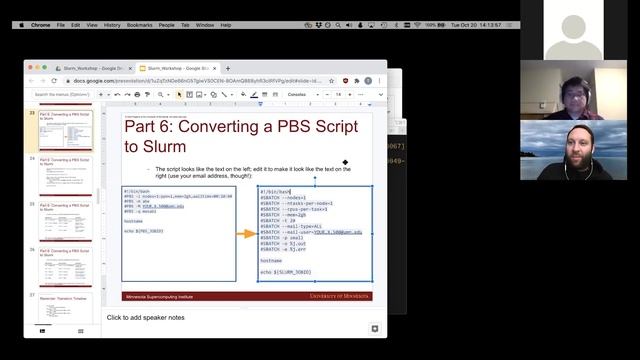The height and width of the screenshot is (360, 640).
Task: Select slide 27 Reminder Transition Timeline thumbnail
Action: coord(66,308)
